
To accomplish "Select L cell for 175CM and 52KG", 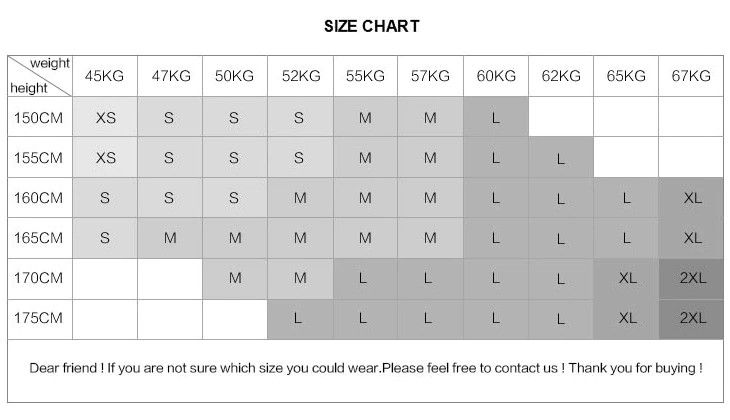I will (300, 318).
